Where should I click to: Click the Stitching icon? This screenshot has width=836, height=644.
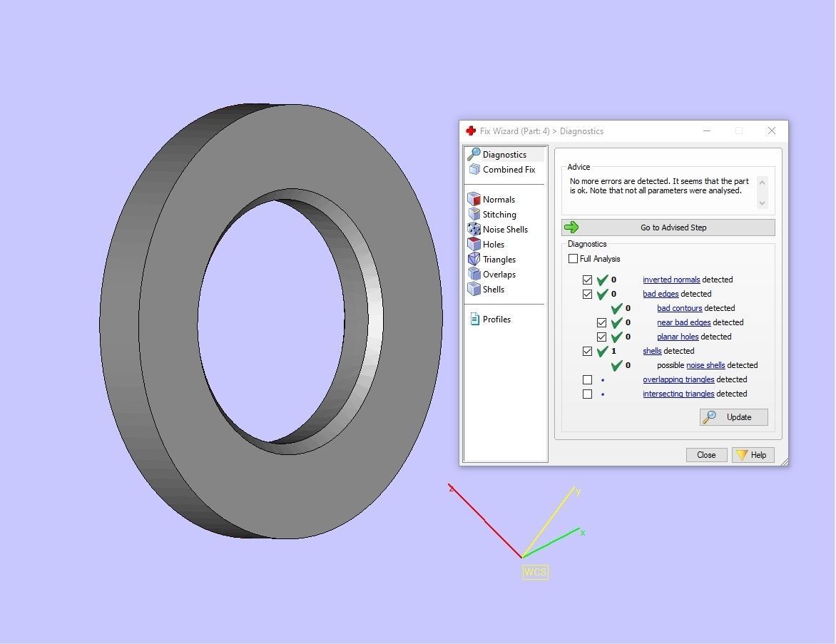tap(474, 214)
